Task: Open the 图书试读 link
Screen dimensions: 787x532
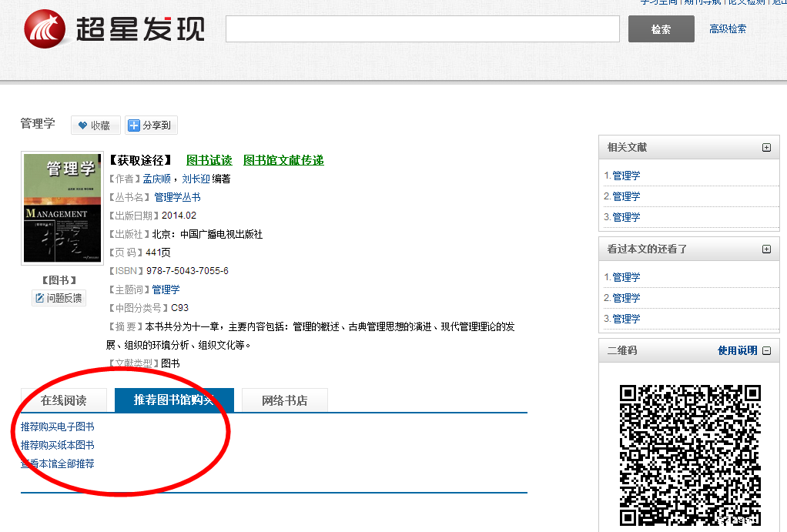Action: click(x=209, y=160)
